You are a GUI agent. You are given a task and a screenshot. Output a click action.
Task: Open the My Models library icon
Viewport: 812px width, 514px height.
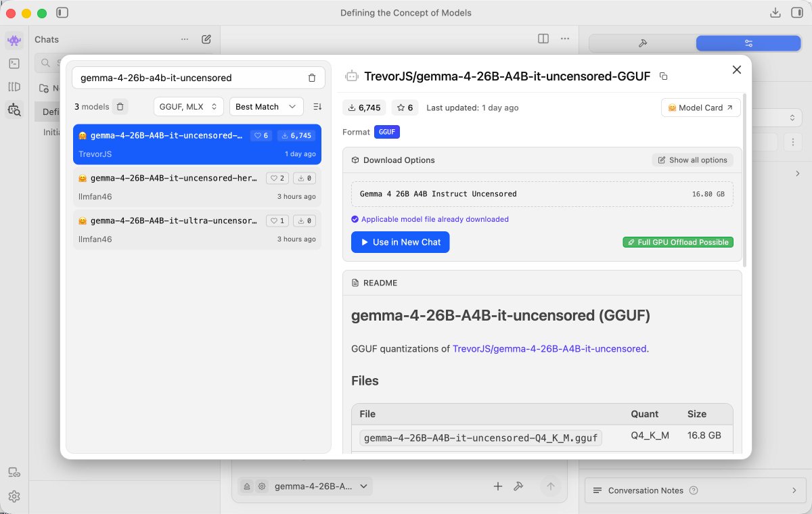(14, 87)
